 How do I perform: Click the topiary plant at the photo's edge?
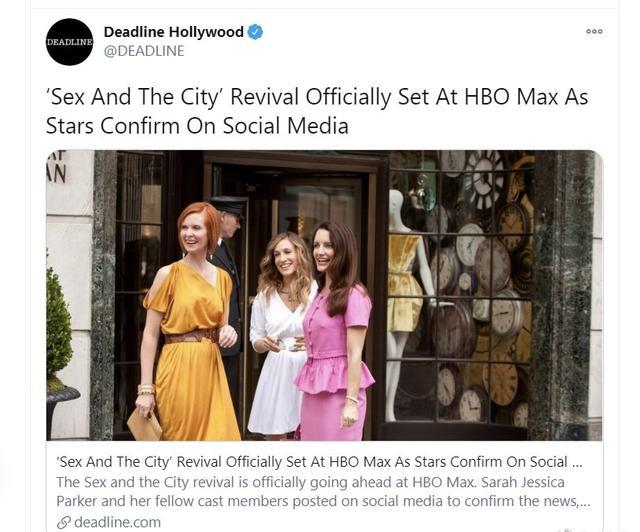(x=59, y=327)
